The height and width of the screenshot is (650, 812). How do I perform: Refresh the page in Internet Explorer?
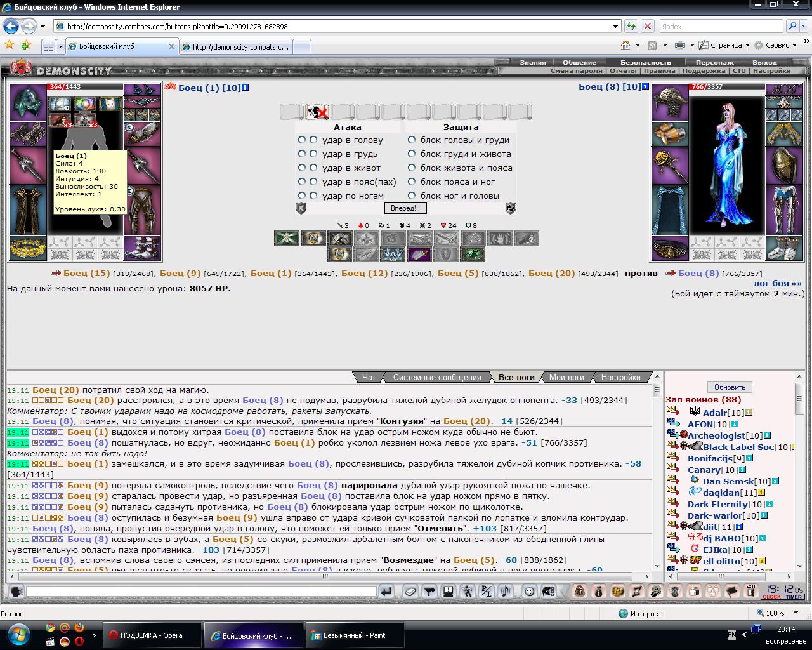631,27
